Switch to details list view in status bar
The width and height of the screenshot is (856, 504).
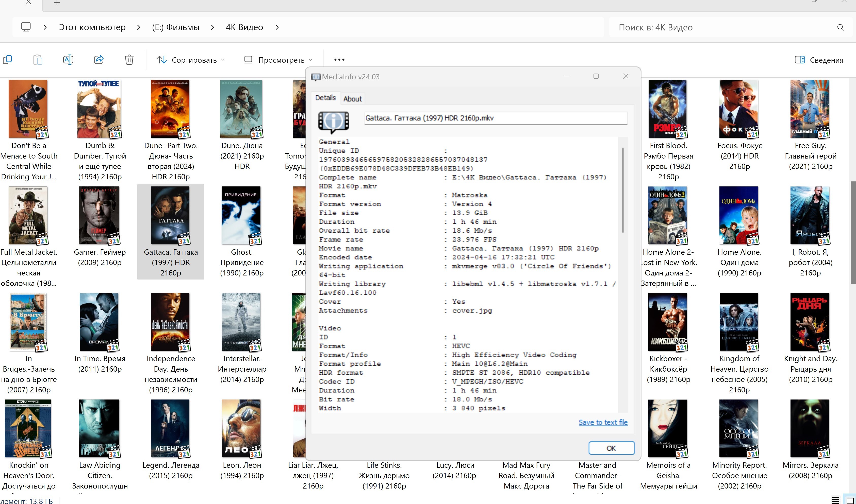835,501
